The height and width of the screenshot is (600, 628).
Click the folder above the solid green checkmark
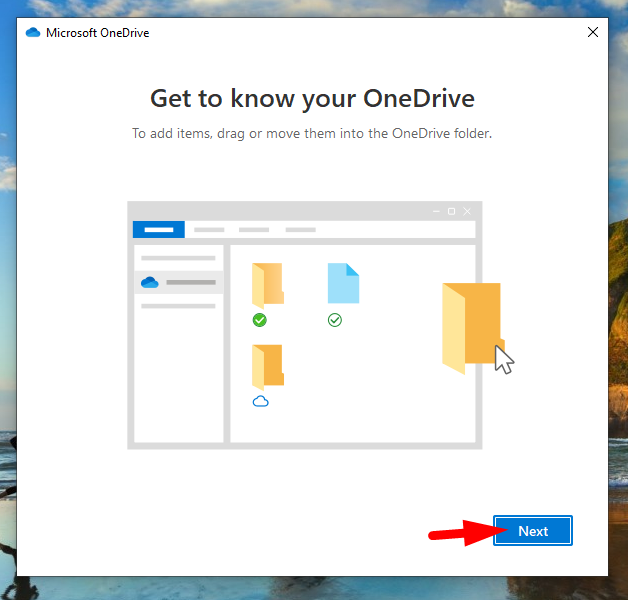click(267, 284)
